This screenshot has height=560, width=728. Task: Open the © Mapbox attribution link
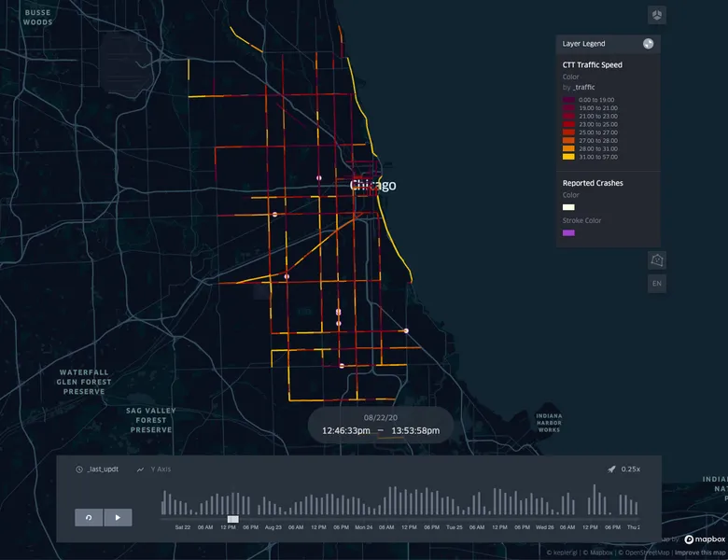[x=597, y=553]
